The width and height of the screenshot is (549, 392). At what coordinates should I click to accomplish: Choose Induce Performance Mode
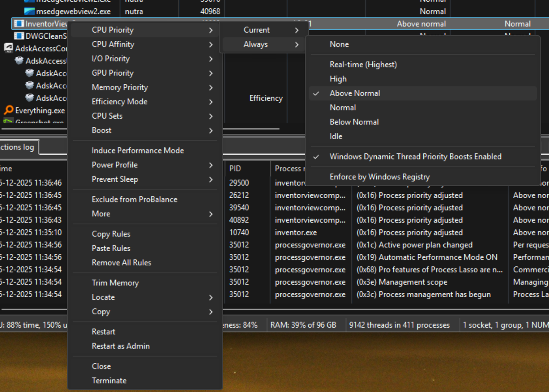[x=137, y=151]
